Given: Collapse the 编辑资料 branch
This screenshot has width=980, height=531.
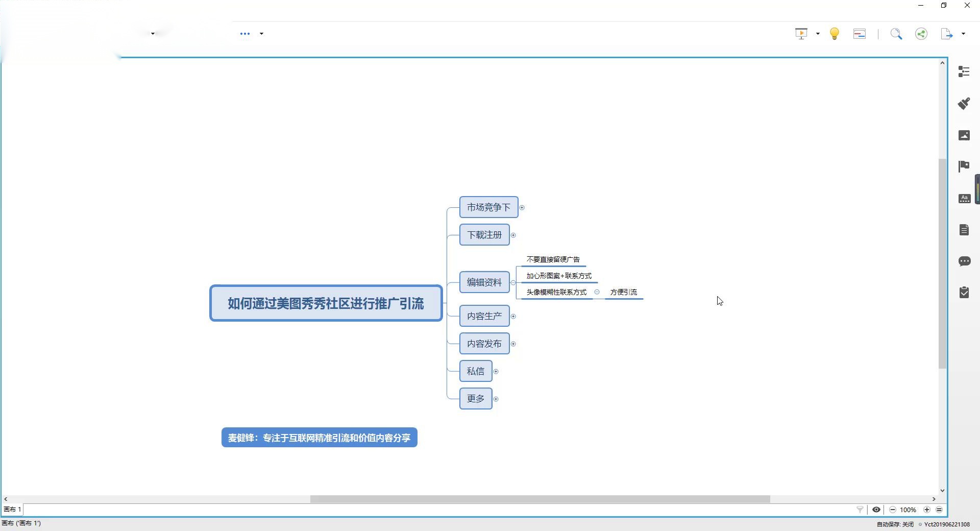Looking at the screenshot, I should pos(513,282).
